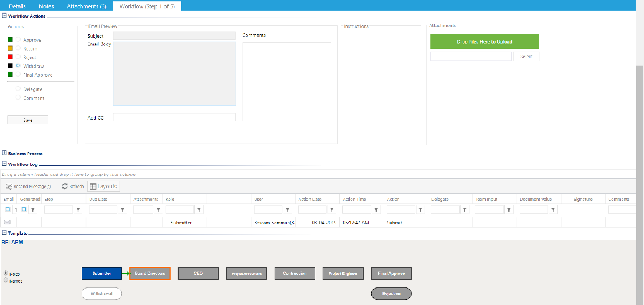
Task: Click into the Comments text area
Action: pyautogui.click(x=287, y=82)
